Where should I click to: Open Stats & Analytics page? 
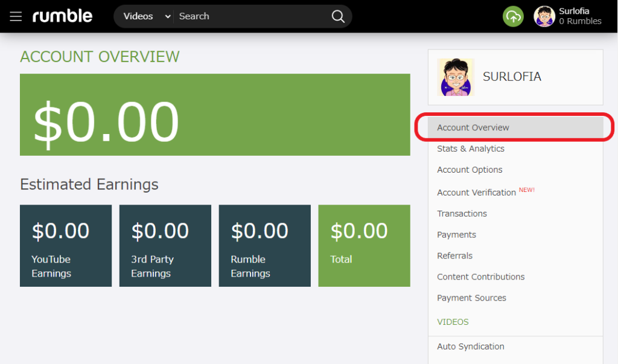tap(471, 148)
